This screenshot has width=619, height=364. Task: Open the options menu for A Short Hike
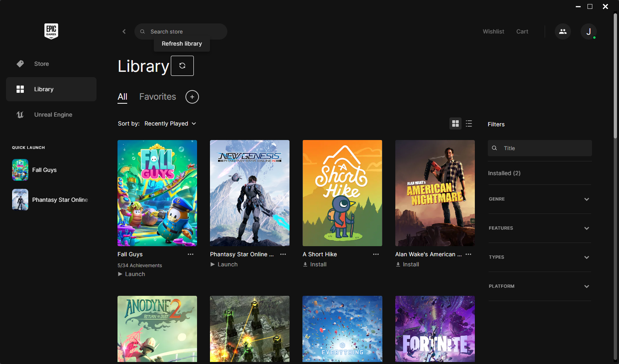click(376, 254)
